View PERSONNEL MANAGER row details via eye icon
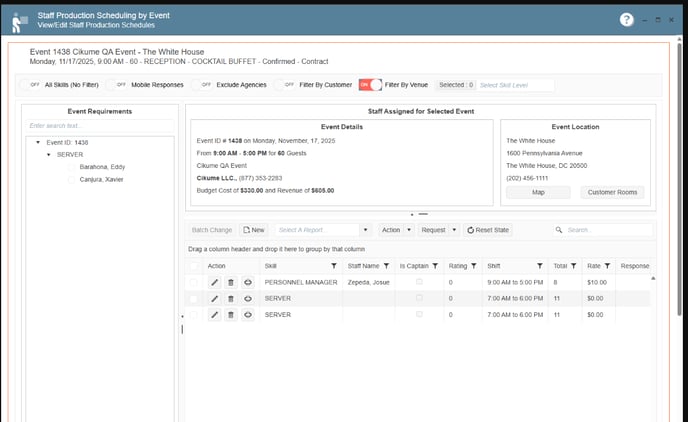Viewport: 688px width, 422px height. 247,283
